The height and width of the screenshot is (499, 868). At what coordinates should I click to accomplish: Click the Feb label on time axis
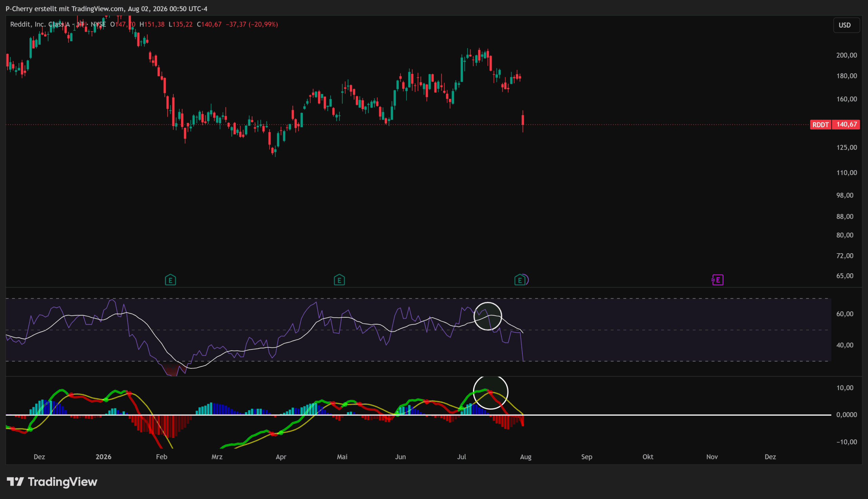pos(161,457)
